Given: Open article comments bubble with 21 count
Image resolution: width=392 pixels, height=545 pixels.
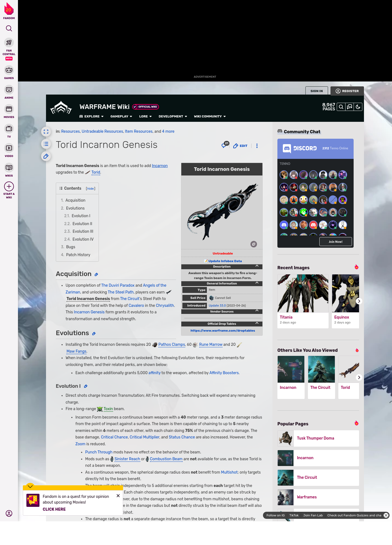Looking at the screenshot, I should 225,145.
